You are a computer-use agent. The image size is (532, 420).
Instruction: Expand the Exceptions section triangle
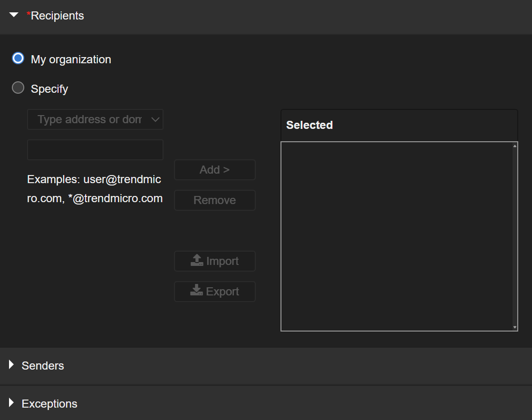click(11, 403)
